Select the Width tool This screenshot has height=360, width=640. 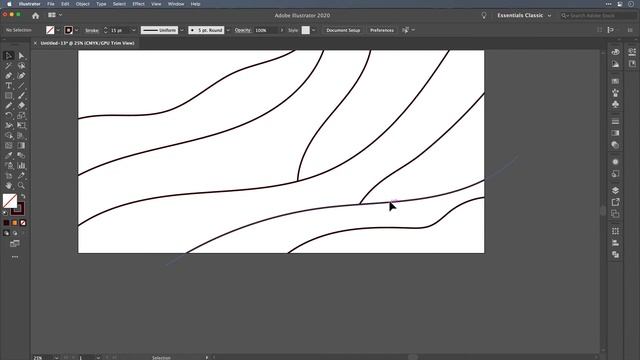pyautogui.click(x=9, y=125)
